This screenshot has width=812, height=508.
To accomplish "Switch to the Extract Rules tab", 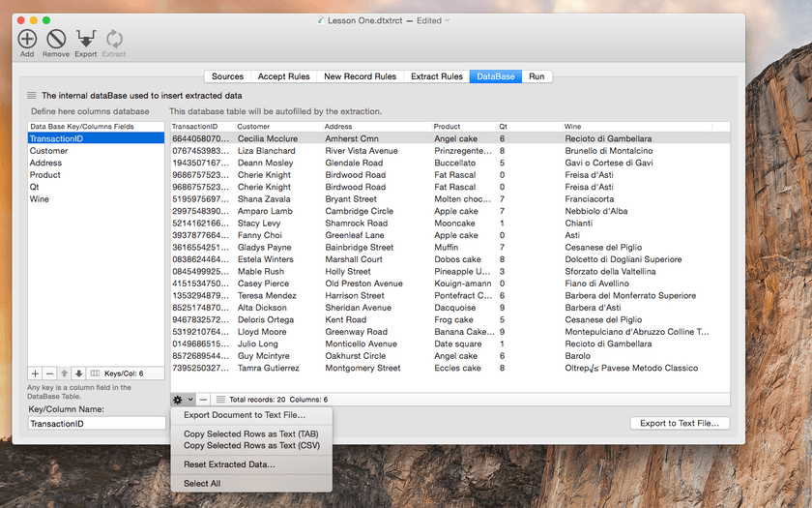I will 437,76.
